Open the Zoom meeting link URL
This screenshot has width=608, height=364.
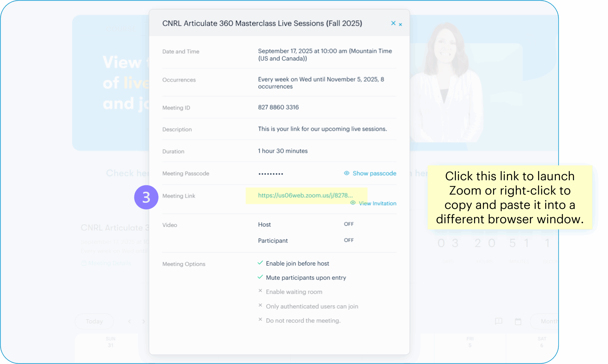305,195
